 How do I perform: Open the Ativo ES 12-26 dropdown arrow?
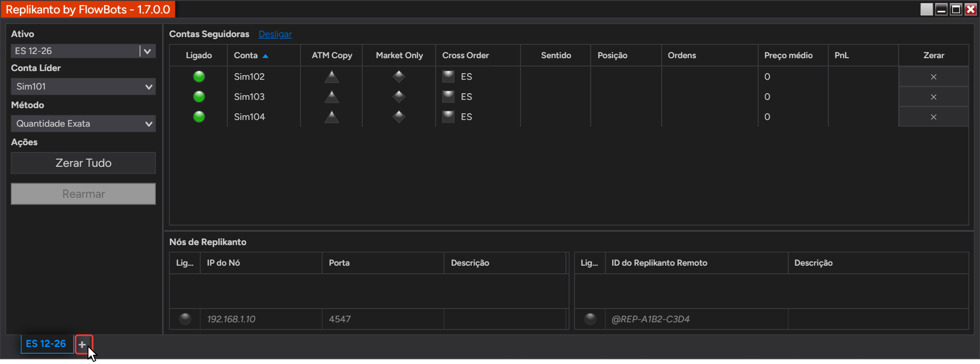coord(148,51)
